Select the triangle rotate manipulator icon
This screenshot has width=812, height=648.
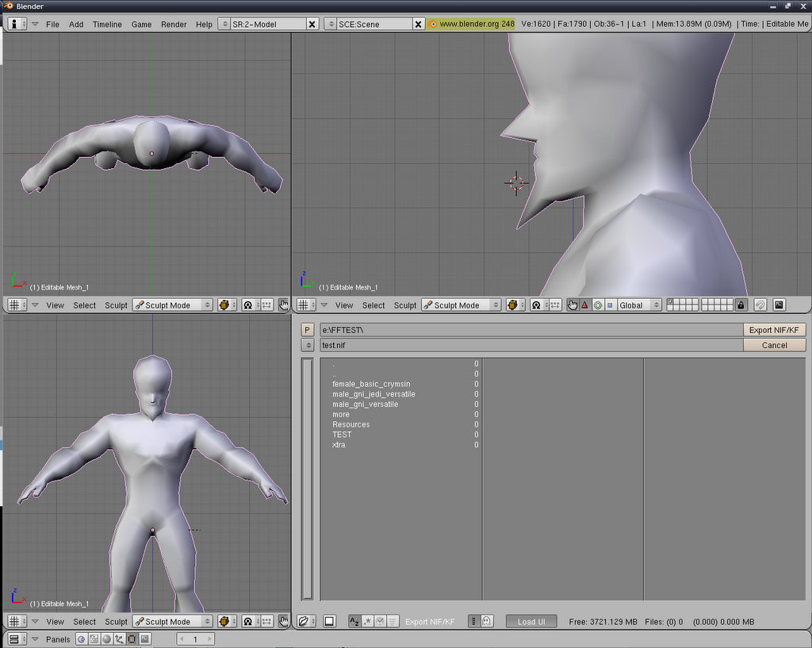click(585, 305)
